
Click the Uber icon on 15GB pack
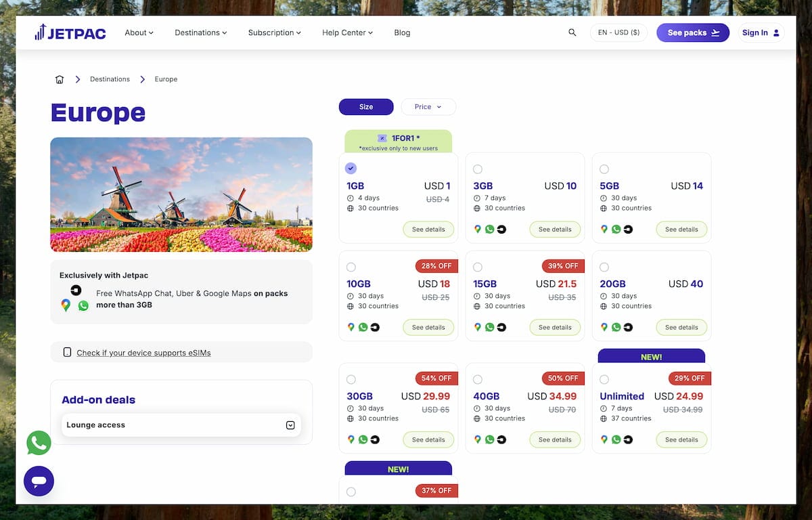(501, 328)
